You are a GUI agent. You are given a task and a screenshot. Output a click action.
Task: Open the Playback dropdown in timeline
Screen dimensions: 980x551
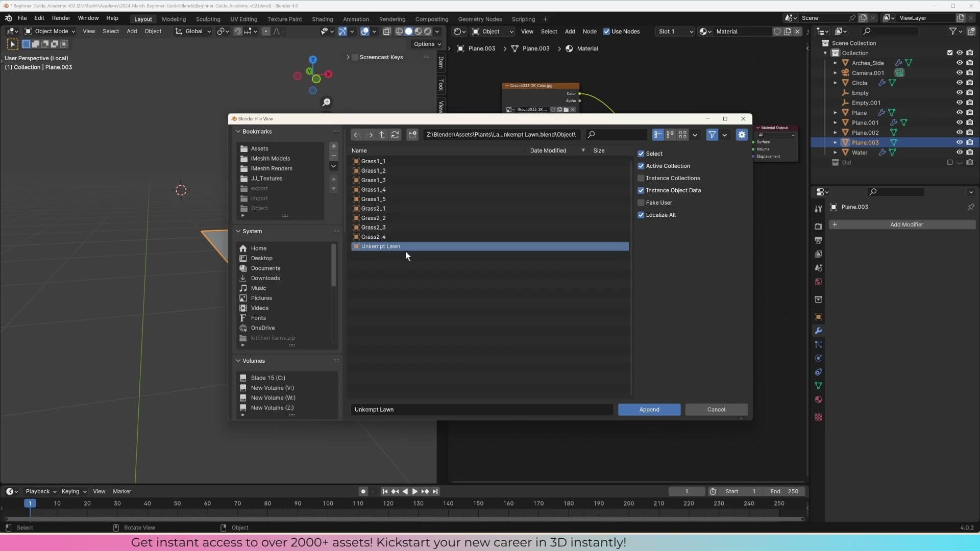(41, 491)
